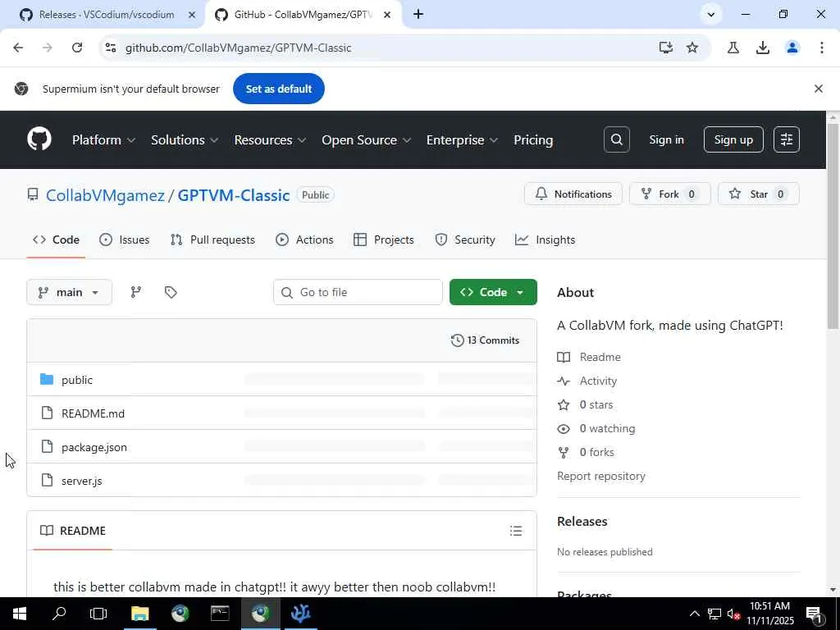840x630 pixels.
Task: Expand the Open Source menu
Action: [367, 139]
